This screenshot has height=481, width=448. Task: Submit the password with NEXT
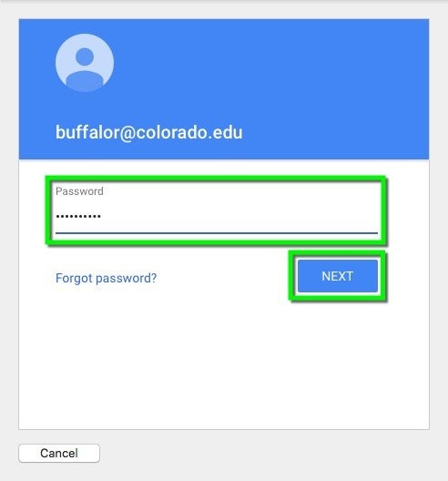(337, 276)
